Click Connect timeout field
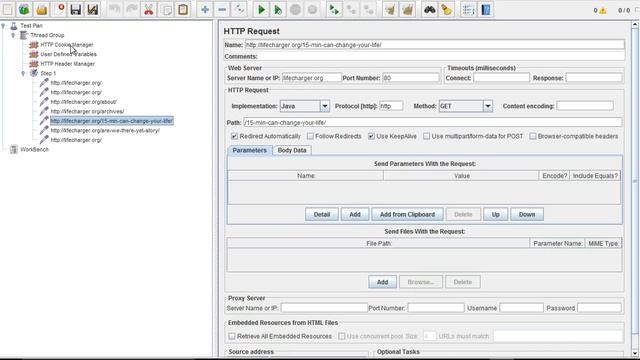Image resolution: width=640 pixels, height=360 pixels. click(501, 78)
